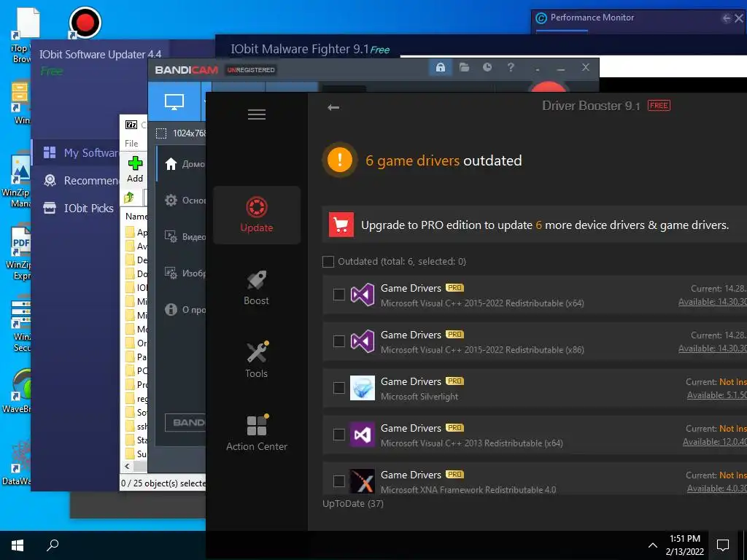The height and width of the screenshot is (560, 747).
Task: Open the Driver Booster hamburger menu
Action: pyautogui.click(x=256, y=114)
